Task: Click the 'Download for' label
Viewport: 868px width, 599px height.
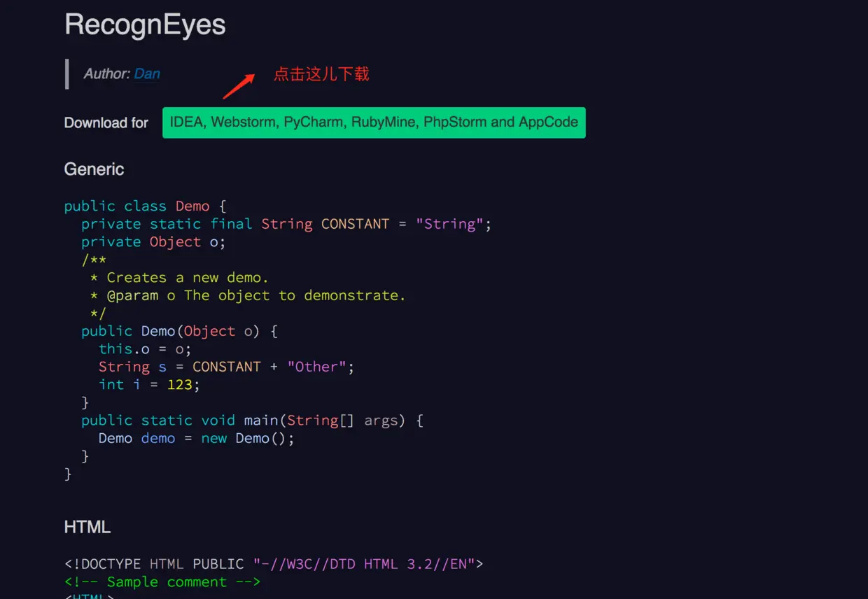Action: [x=106, y=123]
